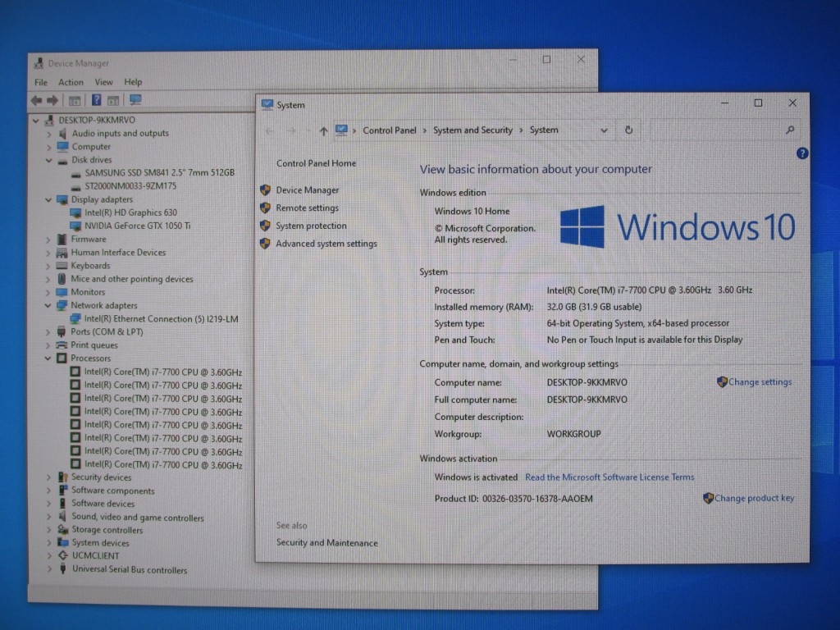Collapse the DESKTOP-9KKMRVO root node
The width and height of the screenshot is (840, 630).
[x=36, y=120]
